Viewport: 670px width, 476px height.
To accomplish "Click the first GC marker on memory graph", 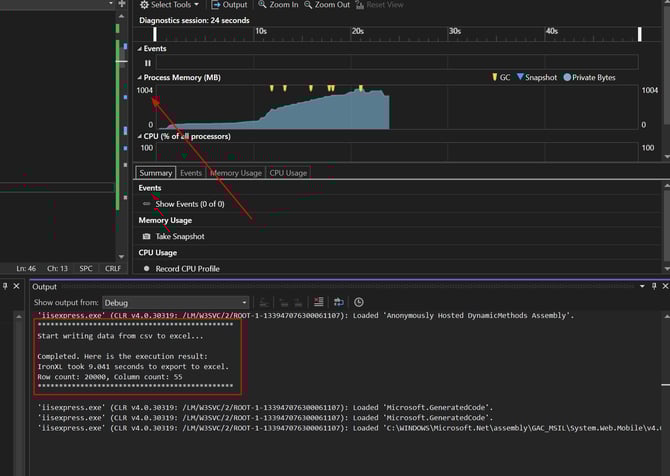I will (x=271, y=88).
